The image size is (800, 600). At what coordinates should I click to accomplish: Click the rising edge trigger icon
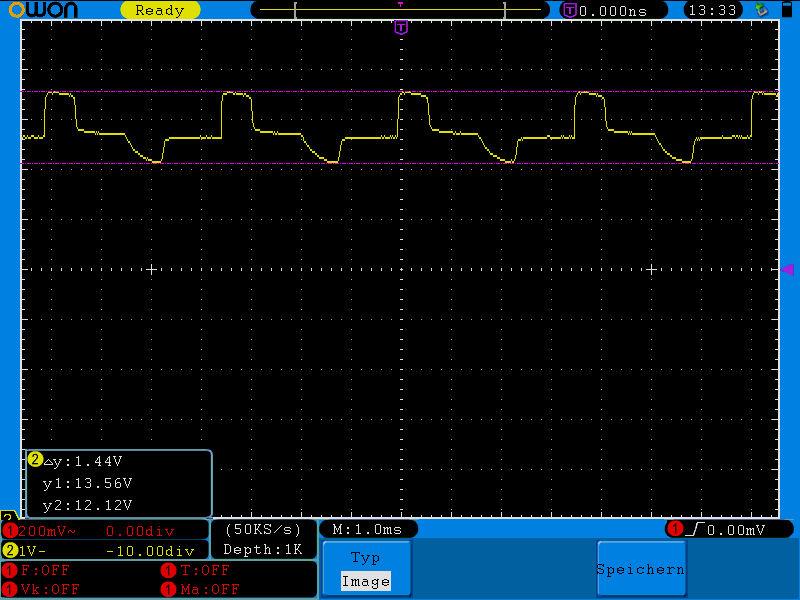(692, 529)
